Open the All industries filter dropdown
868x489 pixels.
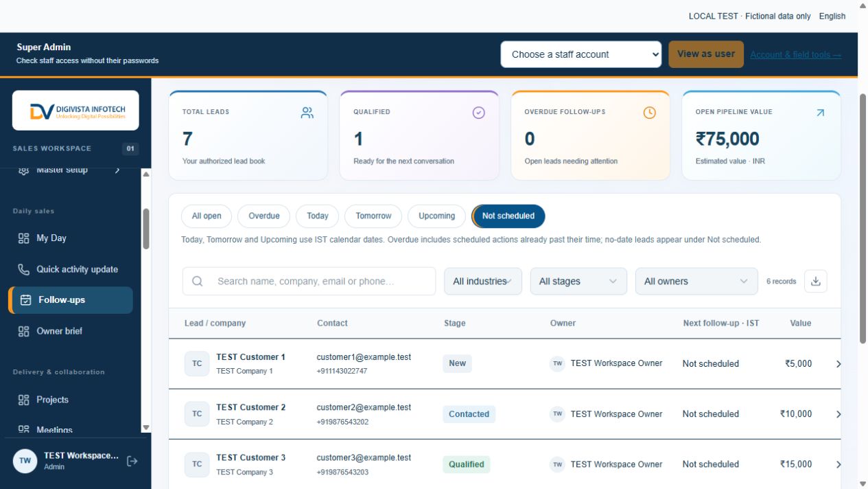tap(483, 281)
